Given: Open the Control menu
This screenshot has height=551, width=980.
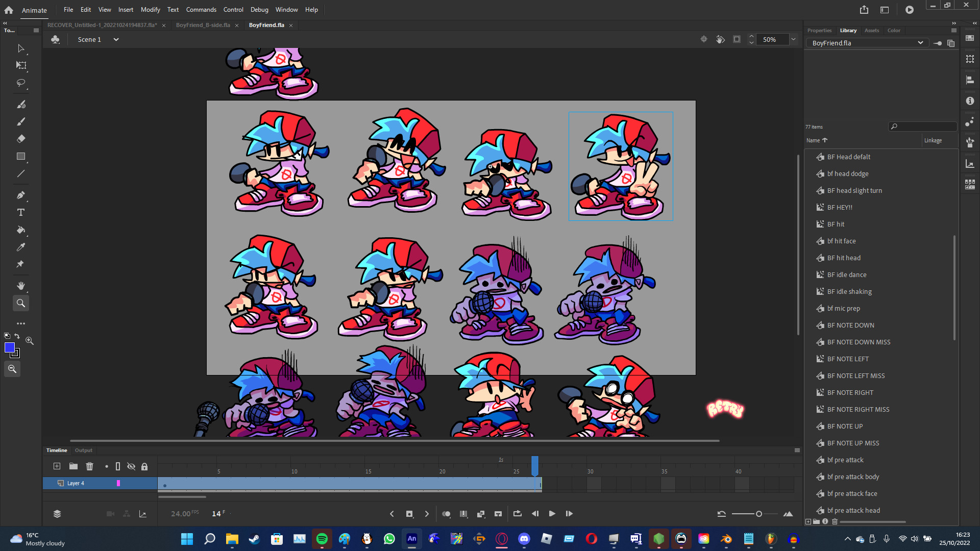Looking at the screenshot, I should click(233, 10).
